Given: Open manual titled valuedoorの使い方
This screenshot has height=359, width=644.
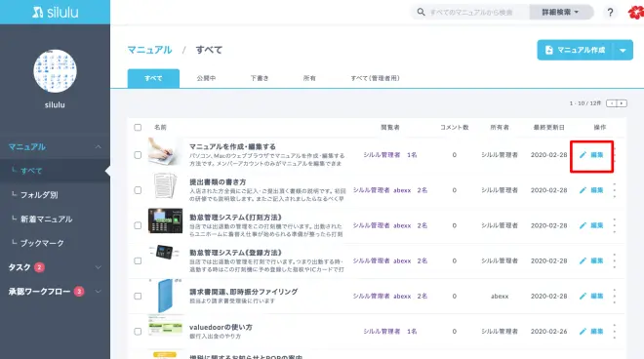Looking at the screenshot, I should tap(221, 328).
